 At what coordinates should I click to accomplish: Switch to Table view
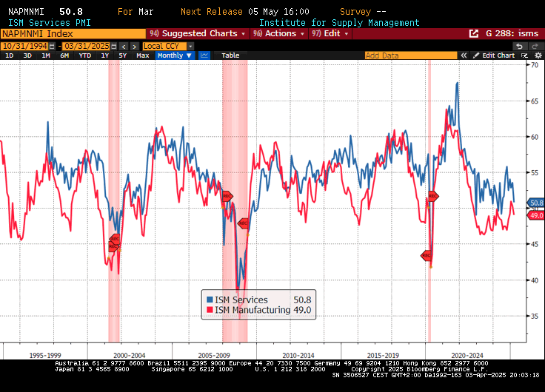point(230,55)
